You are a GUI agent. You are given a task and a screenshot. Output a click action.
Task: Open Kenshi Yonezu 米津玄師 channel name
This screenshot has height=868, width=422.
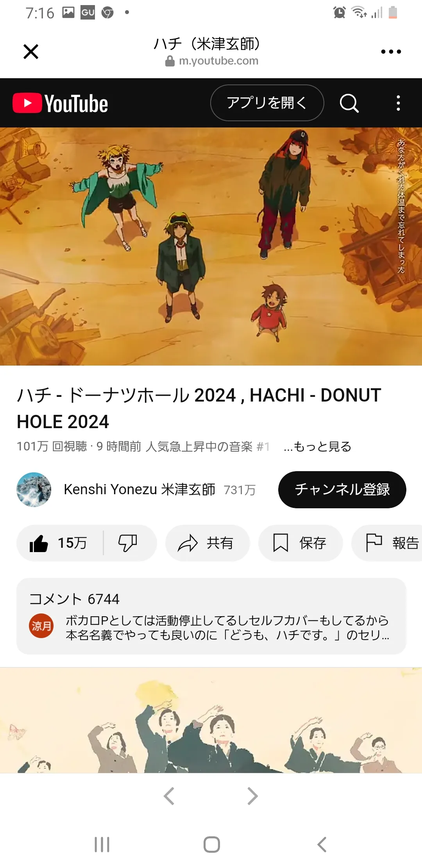pos(139,490)
